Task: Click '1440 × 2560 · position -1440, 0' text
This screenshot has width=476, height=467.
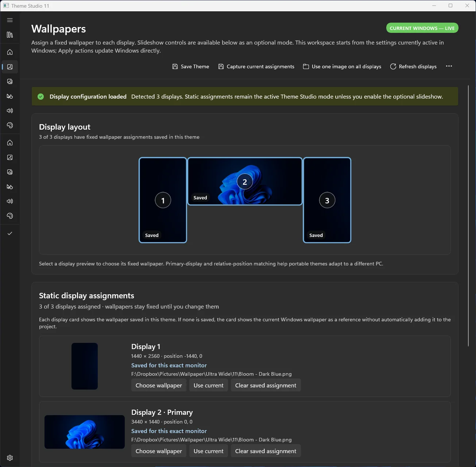Action: tap(167, 356)
